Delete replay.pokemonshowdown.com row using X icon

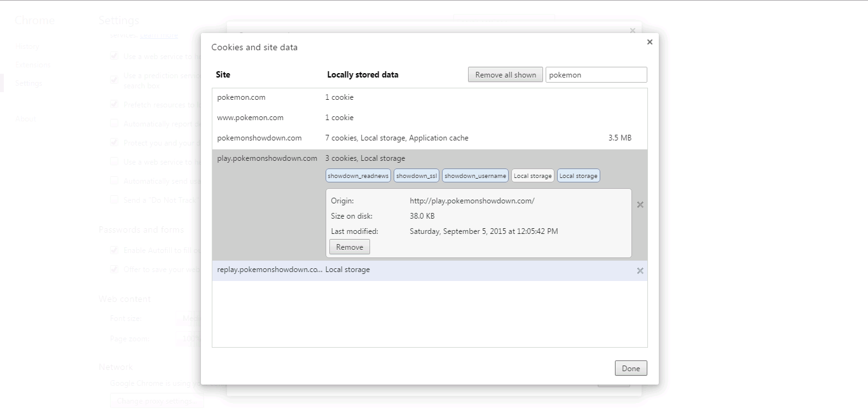point(640,271)
